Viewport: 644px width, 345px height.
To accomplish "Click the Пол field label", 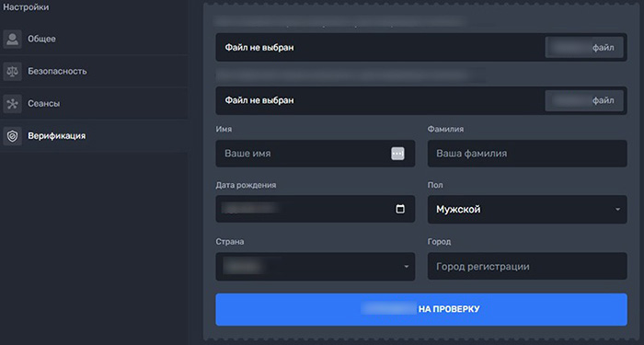I will (x=435, y=185).
